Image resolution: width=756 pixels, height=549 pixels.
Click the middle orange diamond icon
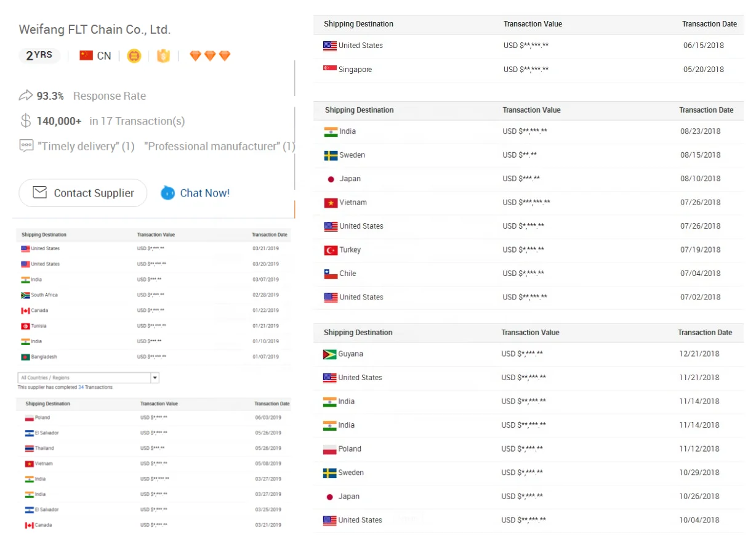tap(210, 56)
